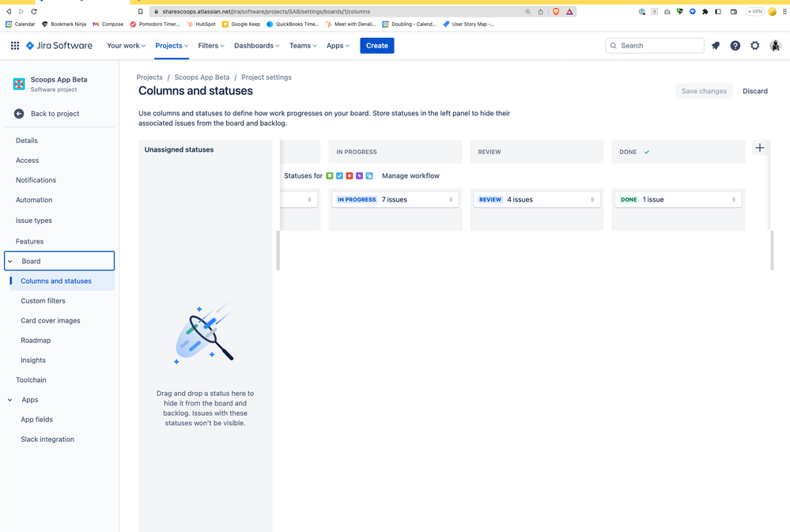Click the browser address bar URL
Screen dimensions: 790x532
coord(266,12)
